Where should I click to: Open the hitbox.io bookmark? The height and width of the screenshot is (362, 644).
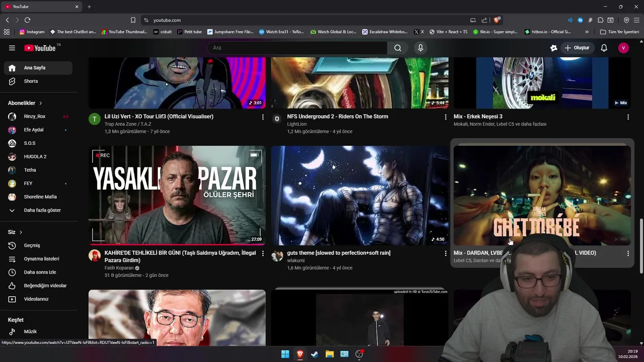547,32
